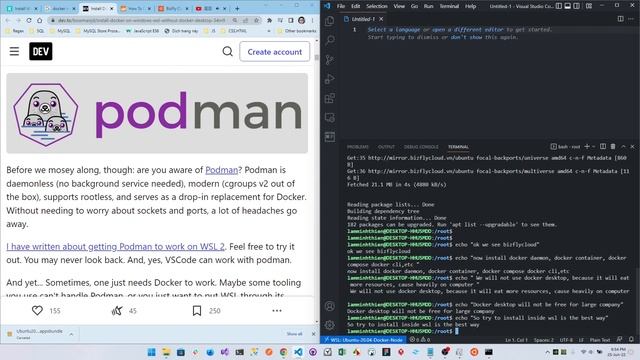Open the File menu in VS Code
This screenshot has height=360, width=640.
pyautogui.click(x=341, y=6)
